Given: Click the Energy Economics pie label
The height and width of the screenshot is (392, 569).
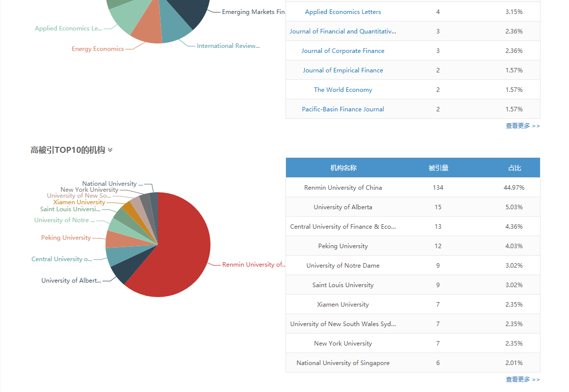Looking at the screenshot, I should coord(97,49).
